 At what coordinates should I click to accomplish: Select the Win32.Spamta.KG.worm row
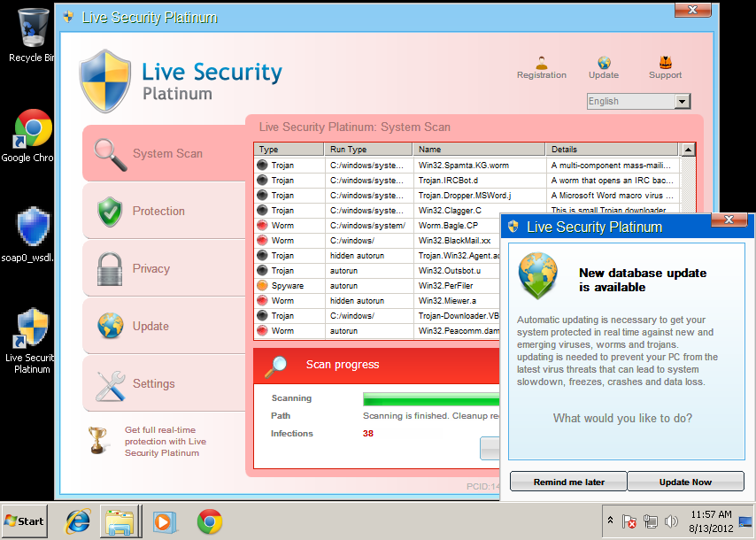click(x=467, y=166)
